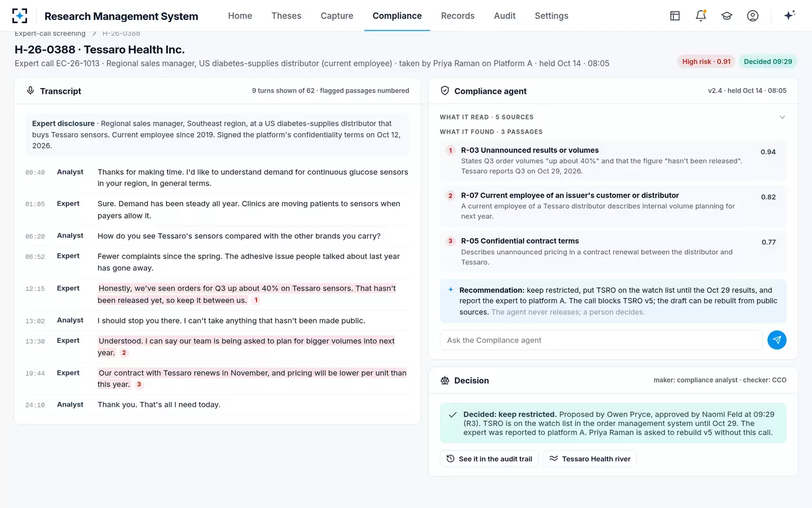Select passage R-03 Unannounced results or volumes

click(613, 160)
